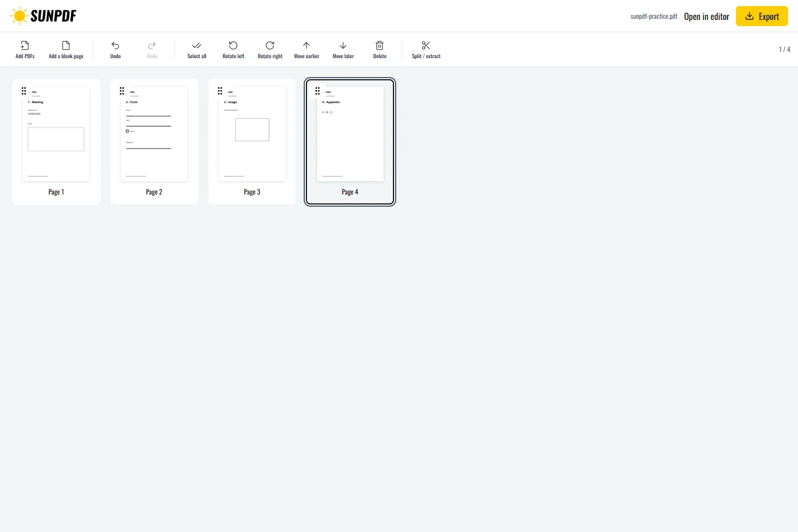
Task: Click the drag handle on Page 4
Action: click(x=318, y=91)
